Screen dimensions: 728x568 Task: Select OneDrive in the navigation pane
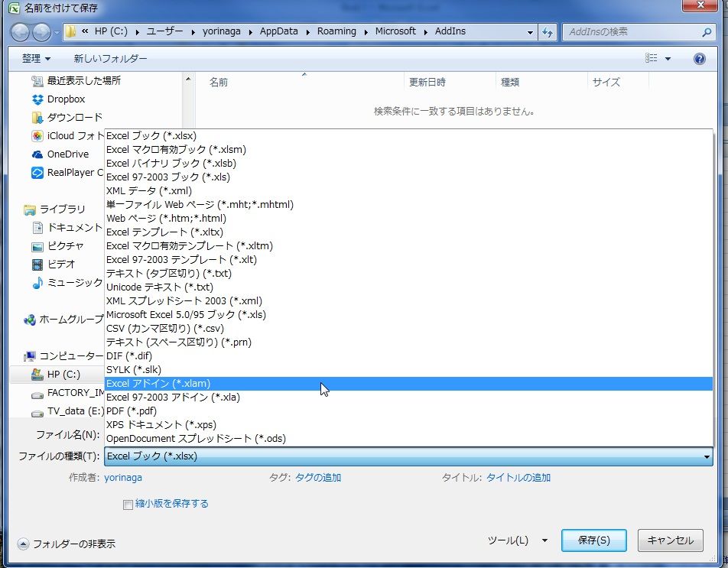coord(60,154)
